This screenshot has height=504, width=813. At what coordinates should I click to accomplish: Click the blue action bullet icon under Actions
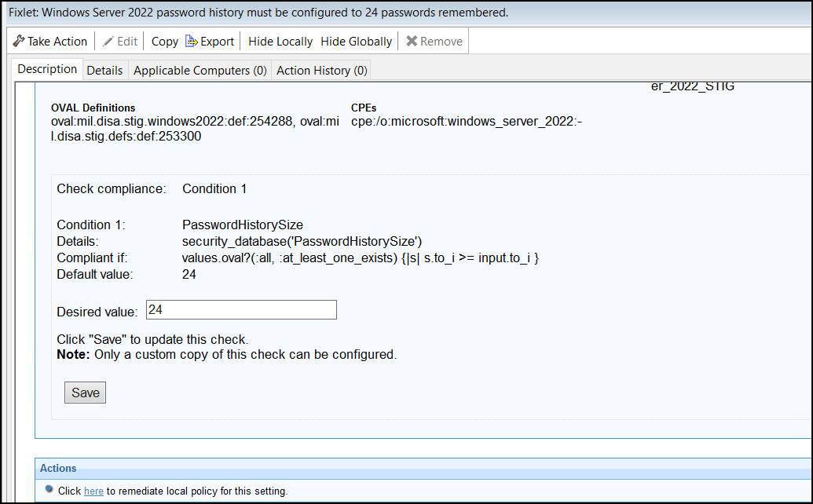click(x=49, y=490)
